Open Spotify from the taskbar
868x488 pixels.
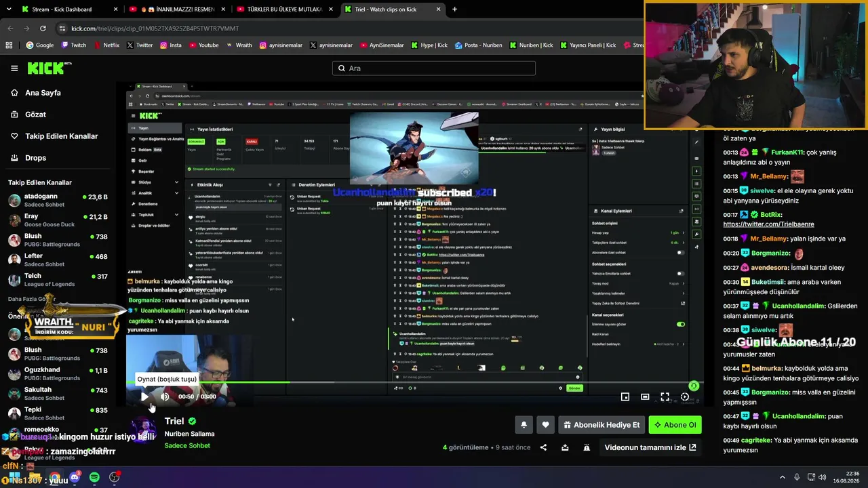pyautogui.click(x=94, y=478)
